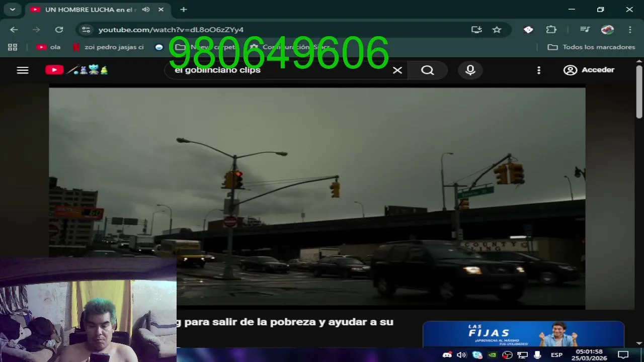Click the microphone tray icon
Screen dimensions: 644x362
(x=537, y=355)
